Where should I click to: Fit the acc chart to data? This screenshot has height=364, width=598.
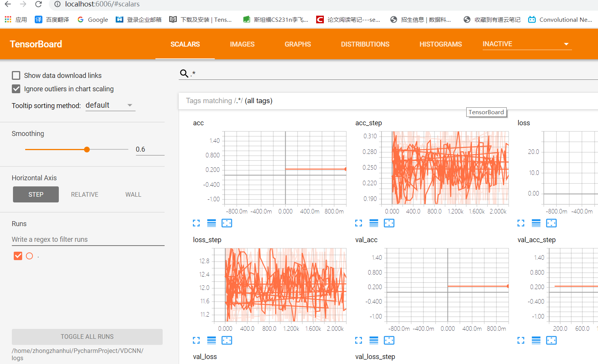click(x=227, y=223)
